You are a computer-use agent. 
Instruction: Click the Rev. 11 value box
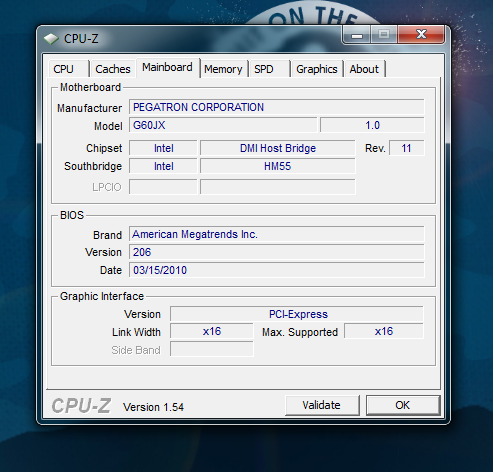click(407, 148)
